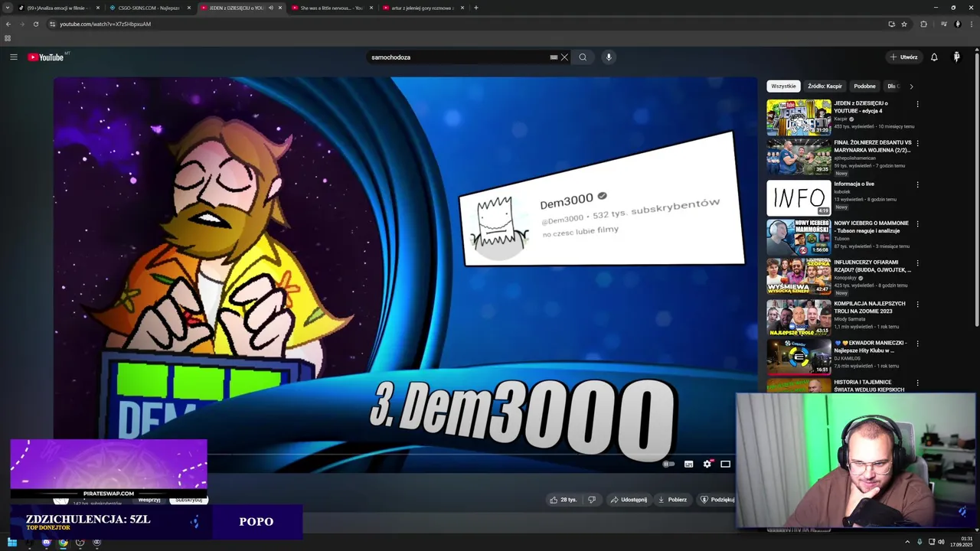Click the Wesprzyj button
Viewport: 980px width, 551px height.
tap(149, 500)
